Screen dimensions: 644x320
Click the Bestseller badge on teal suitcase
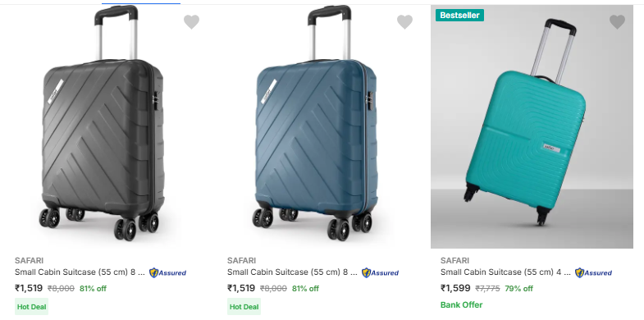click(x=459, y=16)
